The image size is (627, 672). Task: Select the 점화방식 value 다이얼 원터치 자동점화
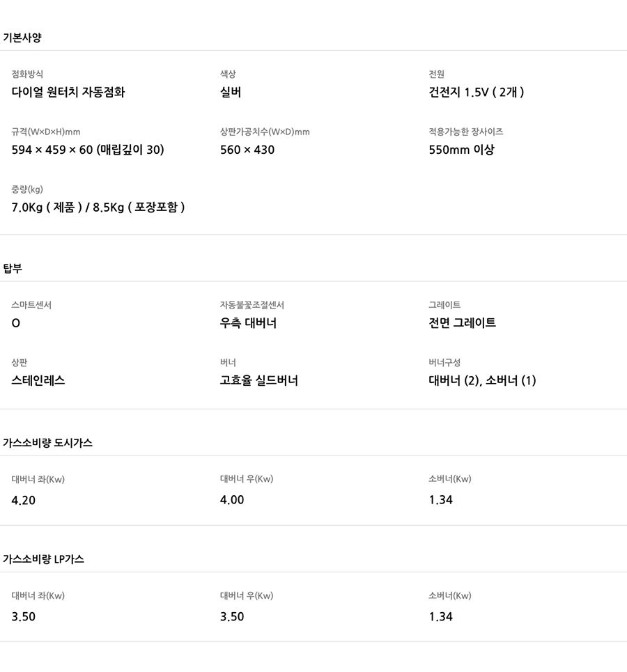pyautogui.click(x=68, y=92)
